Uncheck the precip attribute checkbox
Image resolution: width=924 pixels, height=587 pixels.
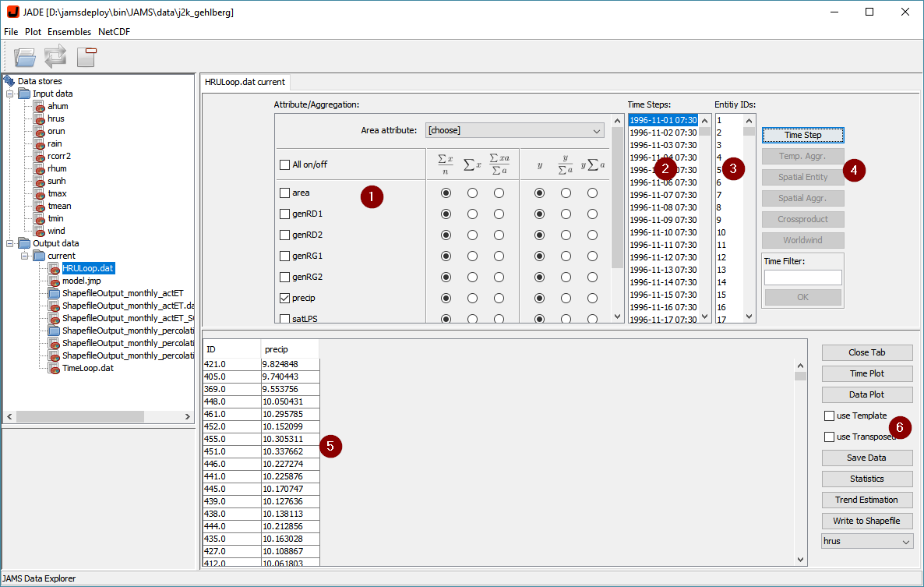point(284,299)
